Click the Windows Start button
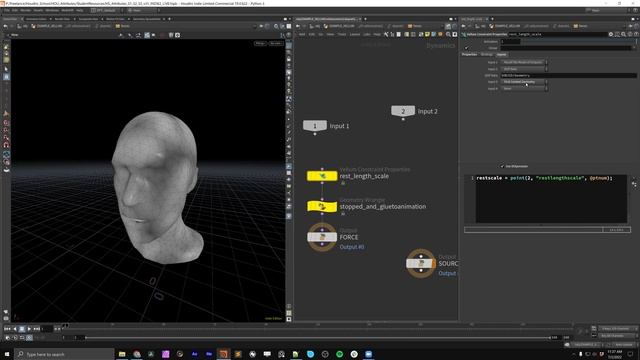This screenshot has height=360, width=640. [x=7, y=354]
